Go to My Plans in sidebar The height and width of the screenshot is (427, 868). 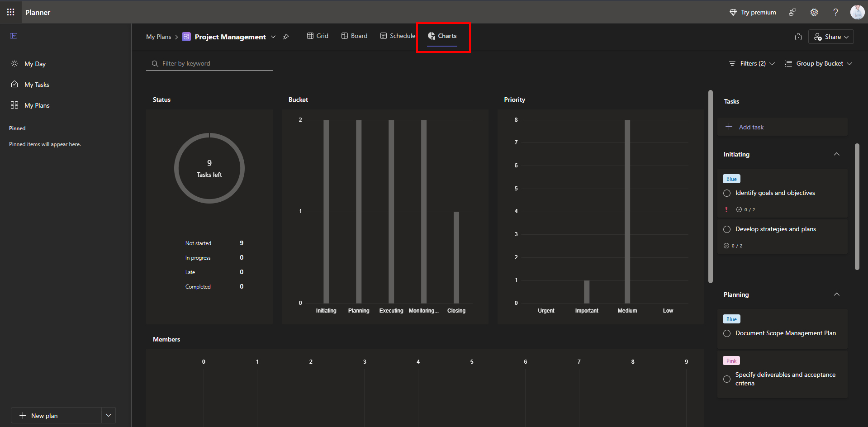pyautogui.click(x=37, y=105)
